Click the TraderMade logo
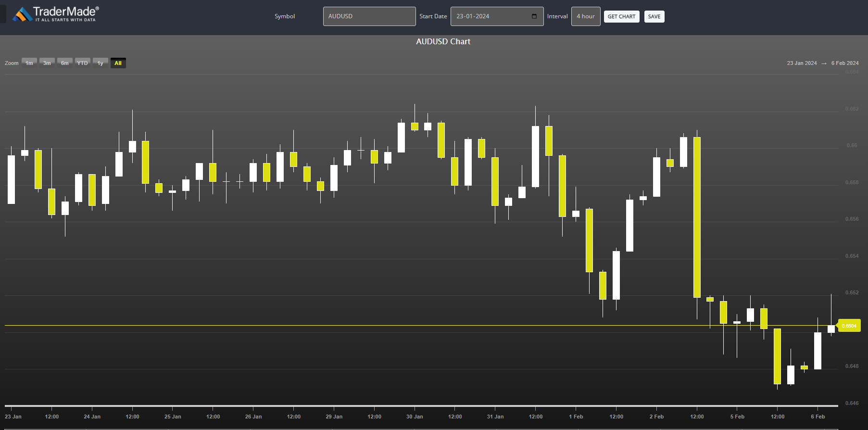Viewport: 868px width, 430px height. pyautogui.click(x=56, y=14)
